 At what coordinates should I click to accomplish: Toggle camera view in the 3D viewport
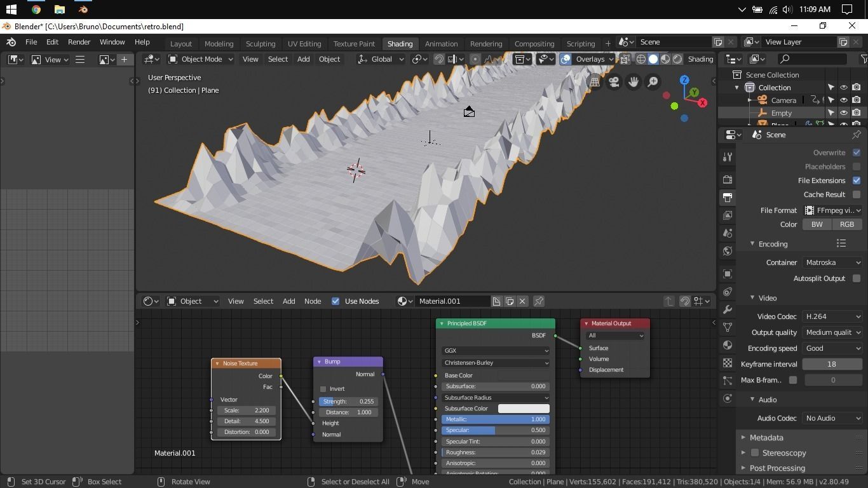click(614, 82)
